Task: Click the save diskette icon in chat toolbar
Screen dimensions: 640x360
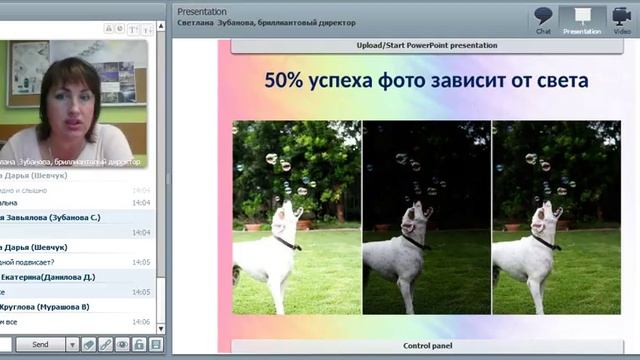Action: coord(156,344)
